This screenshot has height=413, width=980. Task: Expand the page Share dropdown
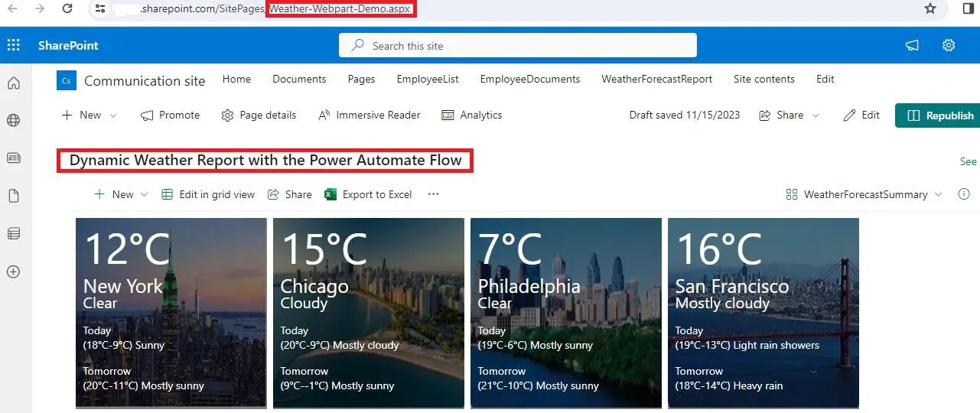[x=789, y=115]
